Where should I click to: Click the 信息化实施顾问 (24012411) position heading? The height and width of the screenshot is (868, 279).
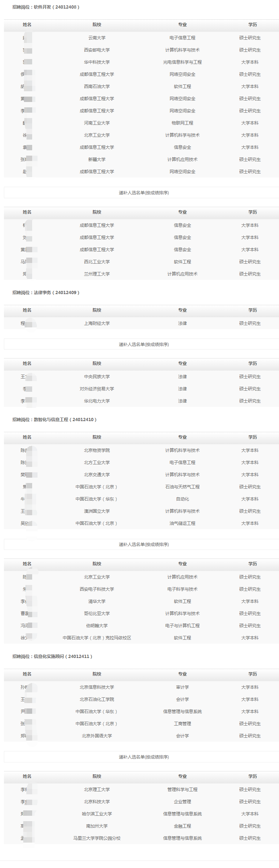coord(52,657)
